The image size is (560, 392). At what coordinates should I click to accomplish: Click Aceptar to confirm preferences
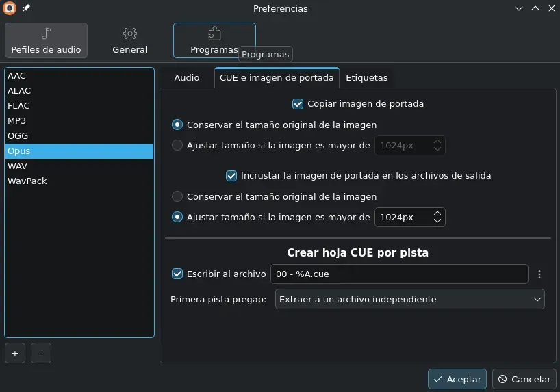click(457, 379)
